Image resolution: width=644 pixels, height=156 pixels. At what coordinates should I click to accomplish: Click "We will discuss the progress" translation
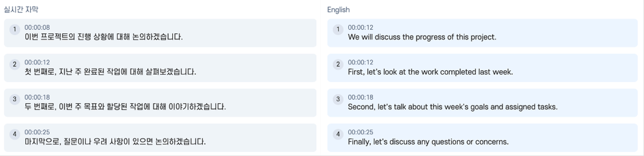click(422, 37)
